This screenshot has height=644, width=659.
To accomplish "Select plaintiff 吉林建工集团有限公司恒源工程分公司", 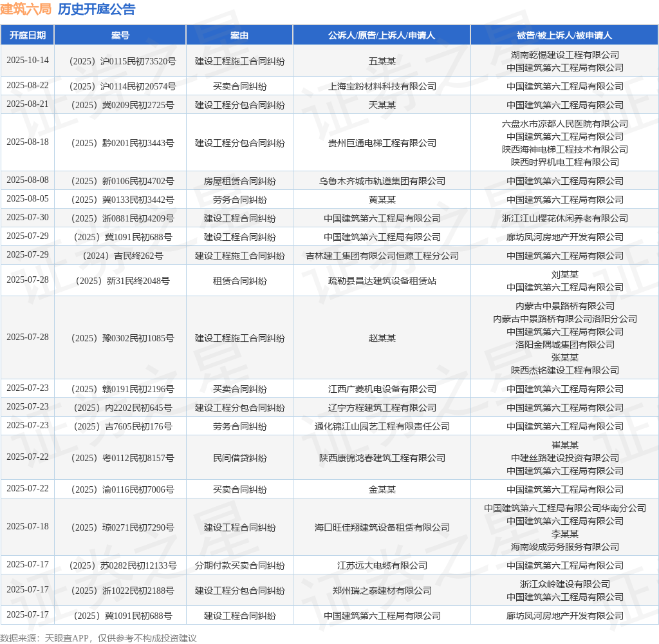I will click(x=382, y=256).
